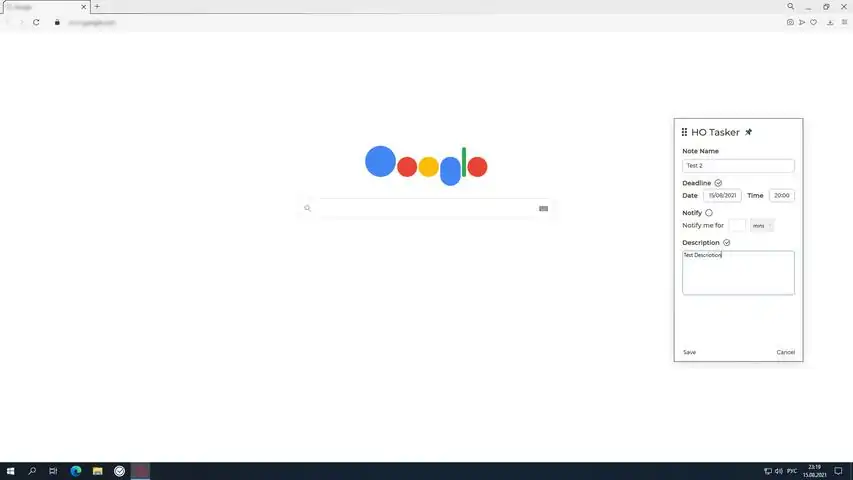Click the magnifier icon in Google search box
The width and height of the screenshot is (853, 480).
[307, 208]
